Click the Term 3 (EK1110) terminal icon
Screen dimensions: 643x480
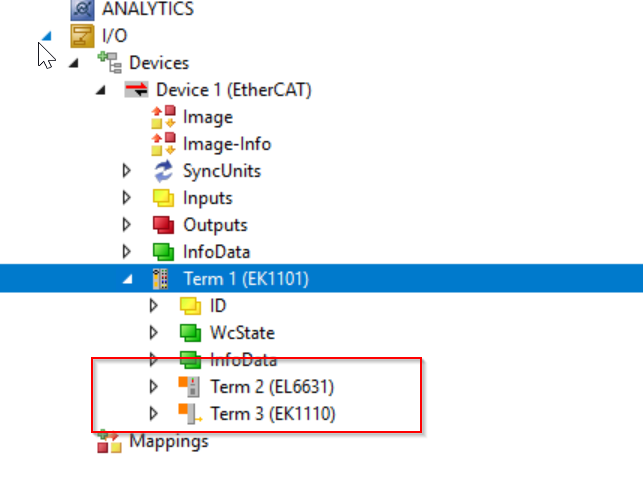click(x=190, y=414)
